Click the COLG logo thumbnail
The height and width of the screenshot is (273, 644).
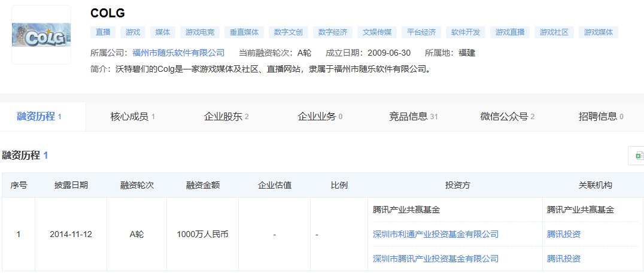click(x=41, y=35)
